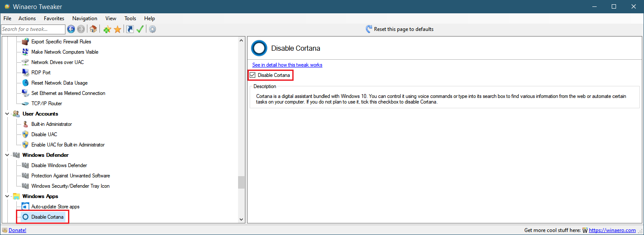Maximize the Winaero Tweaker window

tap(614, 6)
